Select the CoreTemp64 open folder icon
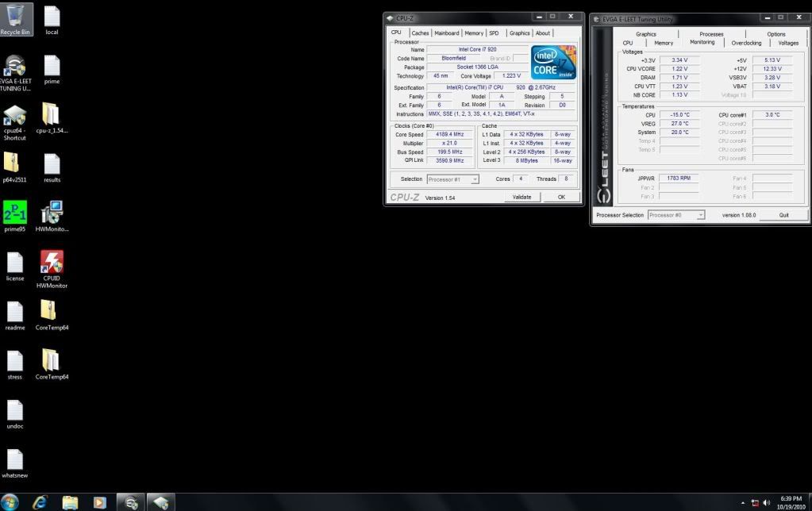The width and height of the screenshot is (812, 511). pyautogui.click(x=52, y=364)
